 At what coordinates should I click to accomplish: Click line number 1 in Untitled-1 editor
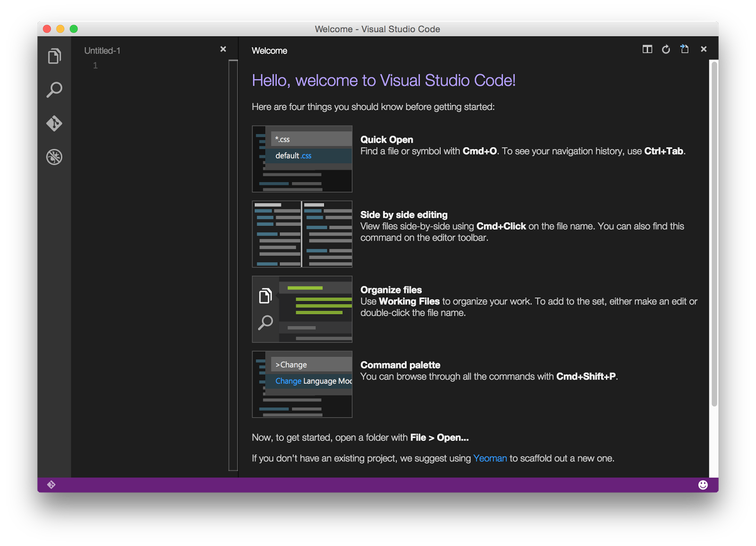[95, 66]
